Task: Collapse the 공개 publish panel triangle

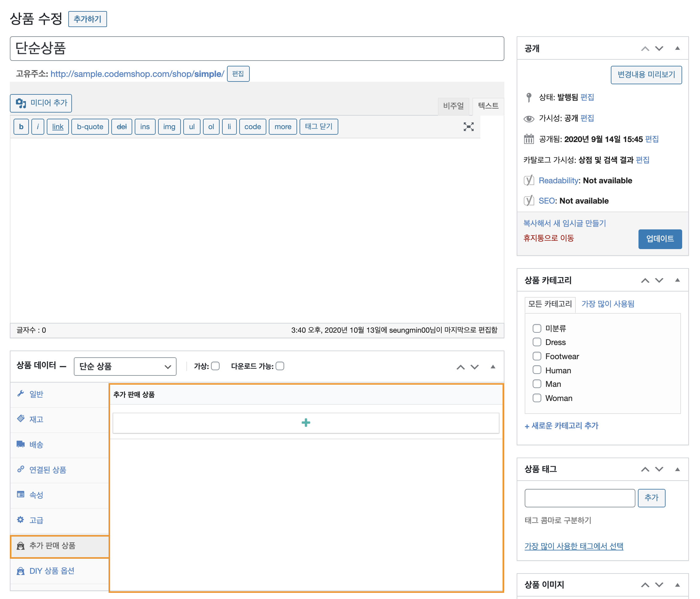Action: click(677, 48)
